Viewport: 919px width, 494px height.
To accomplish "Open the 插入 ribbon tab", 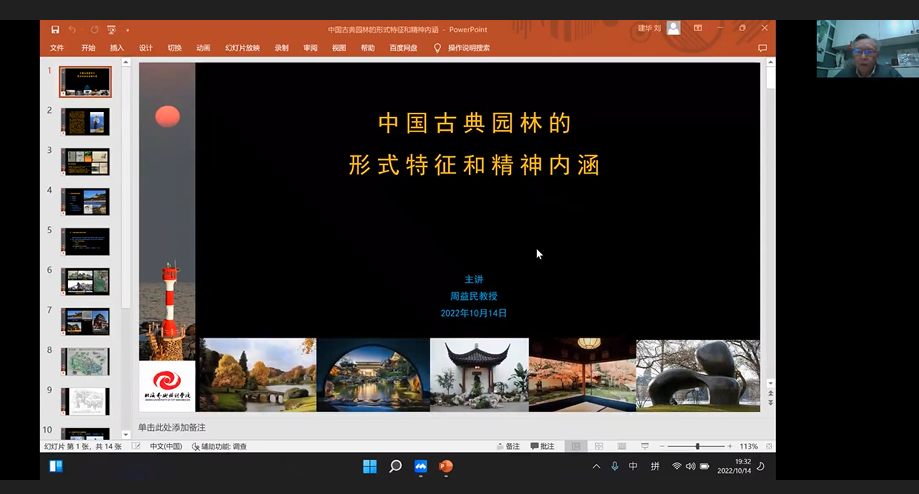I will pos(117,47).
